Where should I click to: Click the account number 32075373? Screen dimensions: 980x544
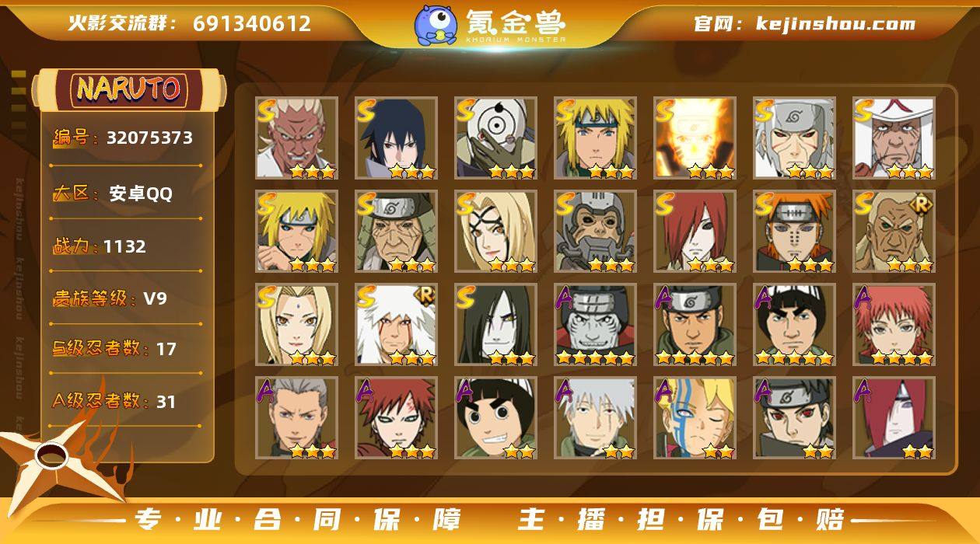tap(149, 138)
